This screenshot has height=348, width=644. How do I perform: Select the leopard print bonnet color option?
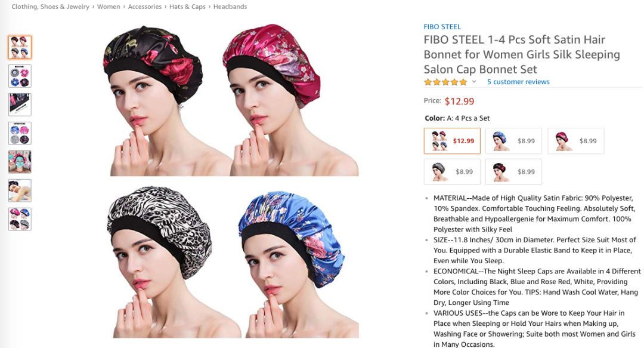point(452,171)
